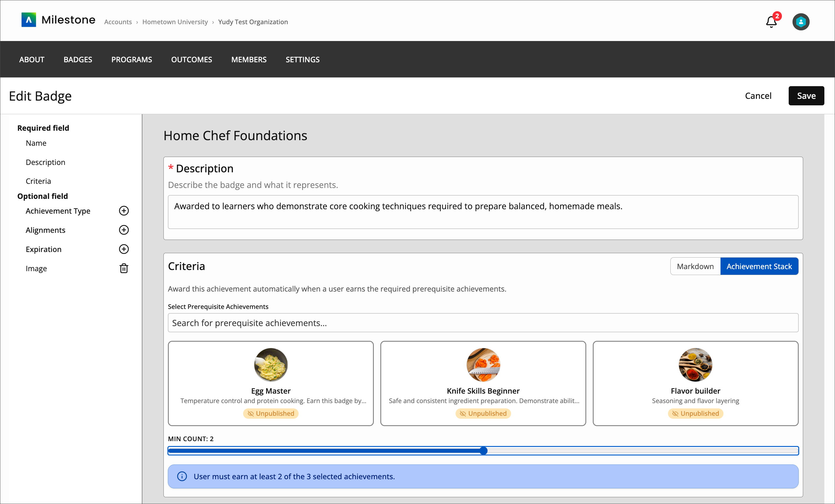Cancel editing the badge

[x=758, y=96]
